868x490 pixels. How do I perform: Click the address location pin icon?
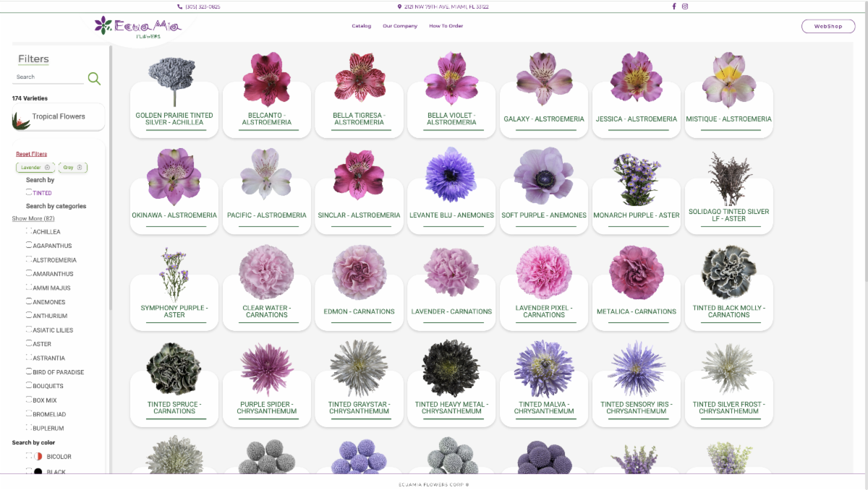[399, 7]
